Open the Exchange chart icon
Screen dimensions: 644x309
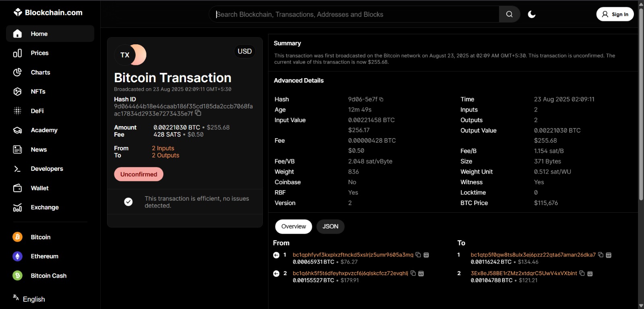point(17,207)
